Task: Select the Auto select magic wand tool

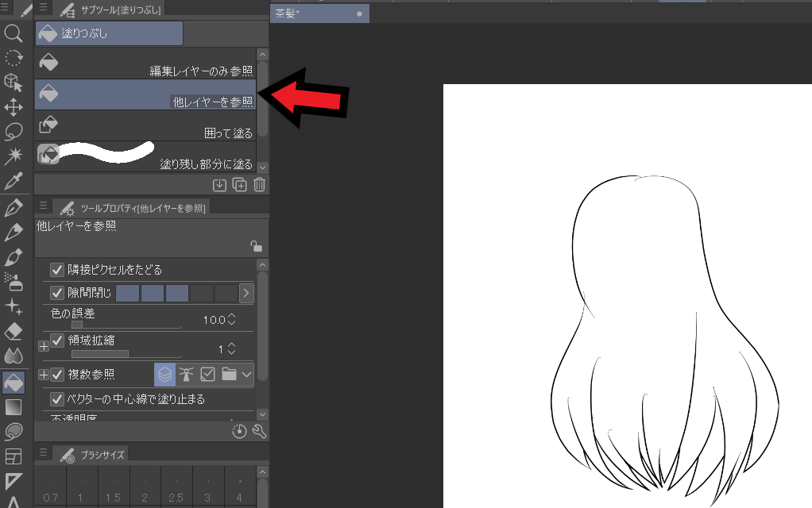Action: 13,156
